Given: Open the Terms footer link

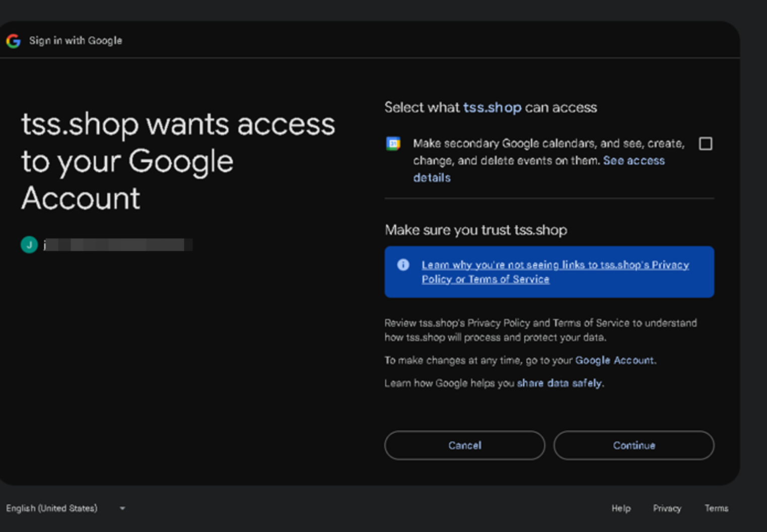Looking at the screenshot, I should [716, 508].
